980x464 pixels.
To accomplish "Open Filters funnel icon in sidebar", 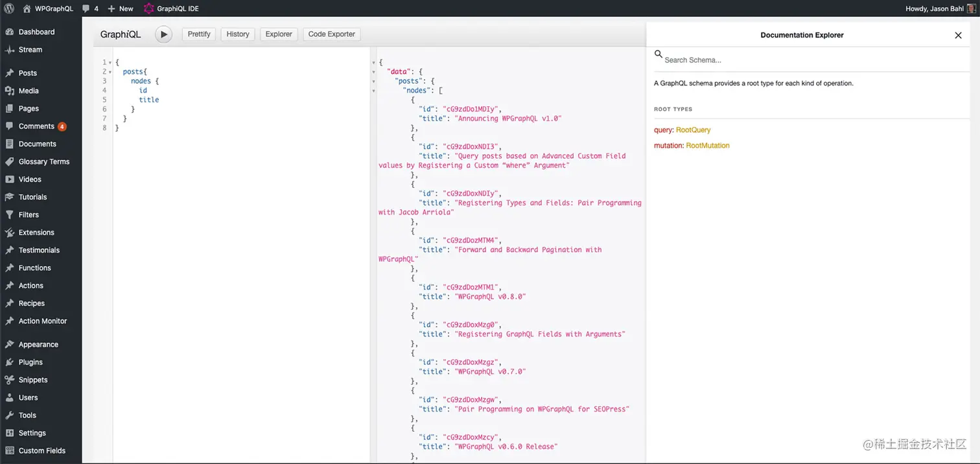I will 9,215.
